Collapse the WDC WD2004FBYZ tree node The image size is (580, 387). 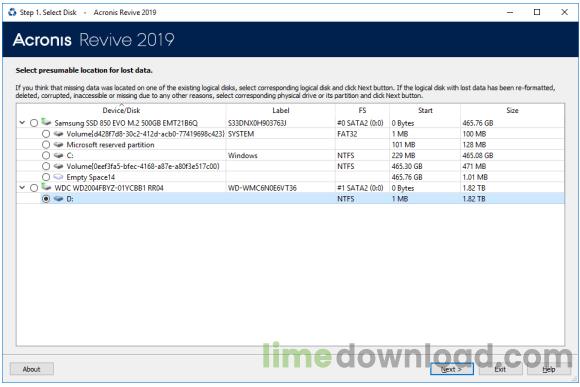[x=22, y=188]
